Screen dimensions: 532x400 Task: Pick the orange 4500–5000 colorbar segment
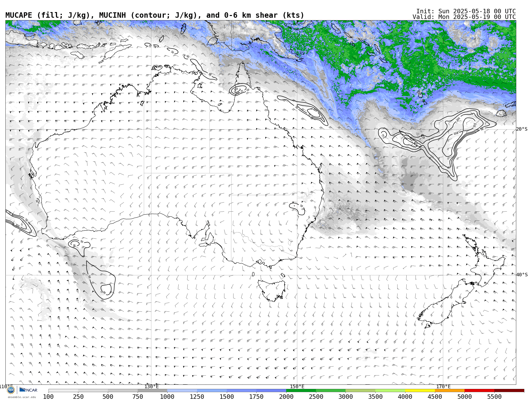coord(450,391)
